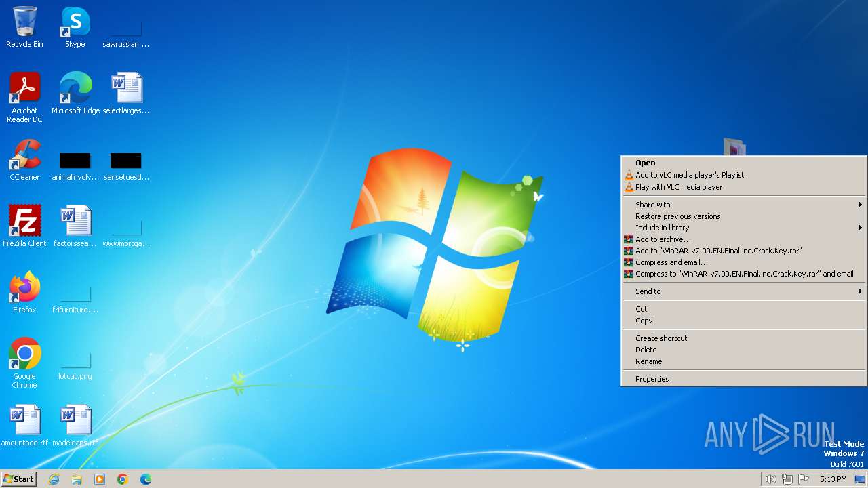Select the WinRAR archive file on desktop
The height and width of the screenshot is (488, 868).
click(x=734, y=146)
